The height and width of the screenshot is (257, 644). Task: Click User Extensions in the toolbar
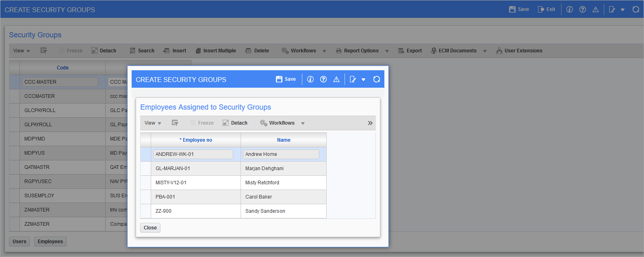tap(519, 51)
